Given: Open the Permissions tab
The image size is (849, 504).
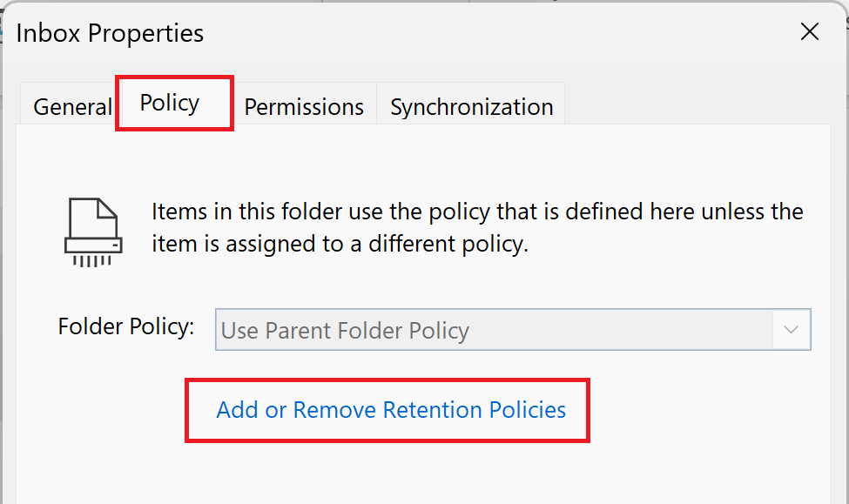Looking at the screenshot, I should click(x=304, y=107).
